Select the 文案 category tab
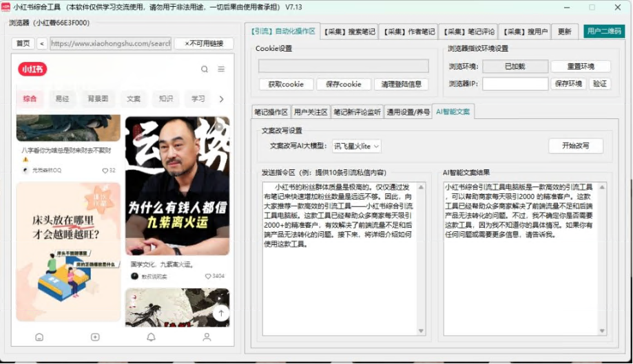The height and width of the screenshot is (364, 633). pos(134,99)
